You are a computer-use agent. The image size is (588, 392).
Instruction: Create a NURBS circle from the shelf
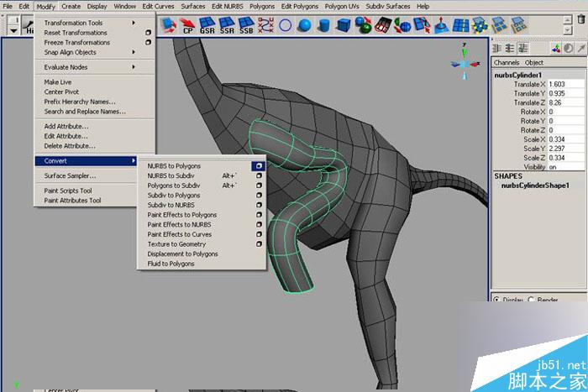286,25
